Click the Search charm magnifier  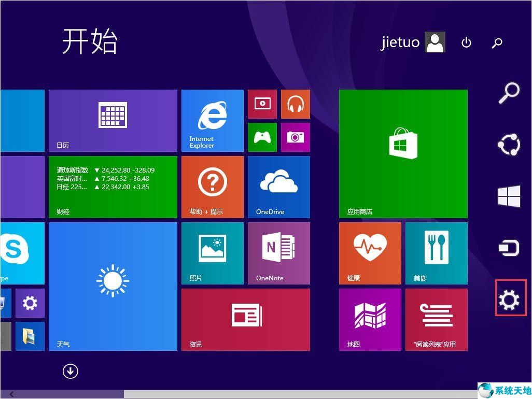[509, 93]
